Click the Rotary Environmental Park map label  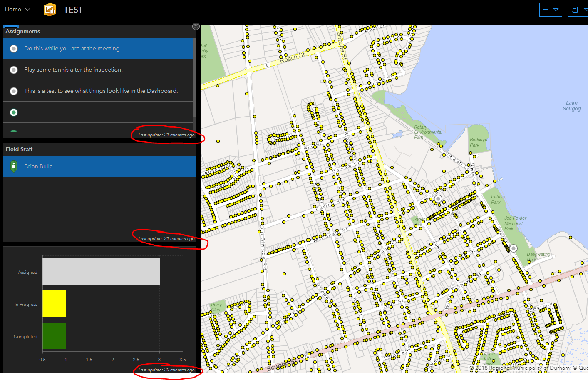428,132
